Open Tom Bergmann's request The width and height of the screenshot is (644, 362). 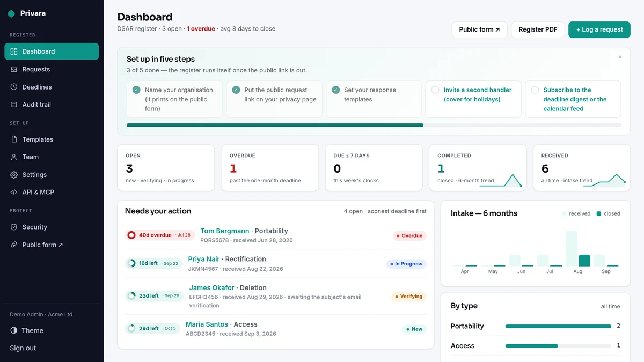[x=225, y=231]
